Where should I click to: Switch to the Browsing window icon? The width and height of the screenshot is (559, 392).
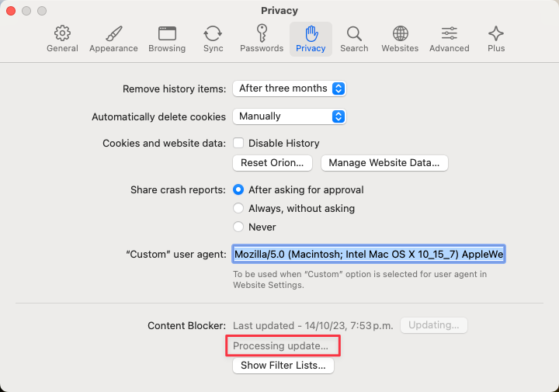click(x=167, y=38)
